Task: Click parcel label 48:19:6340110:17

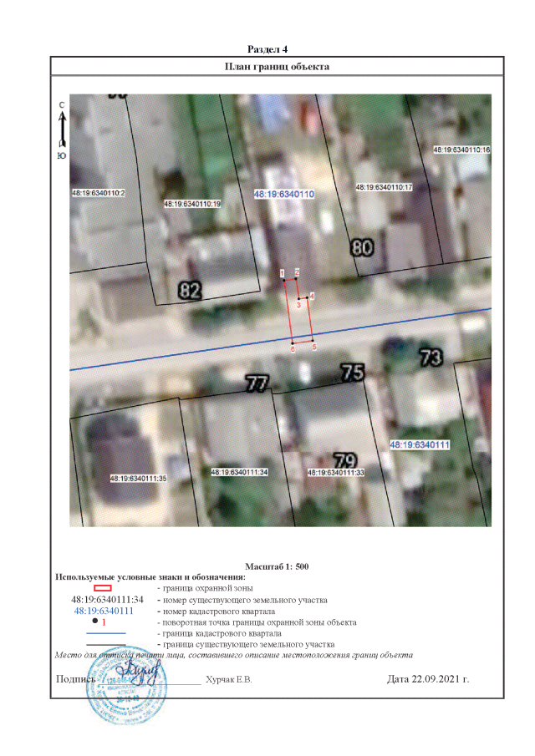Action: [x=385, y=188]
